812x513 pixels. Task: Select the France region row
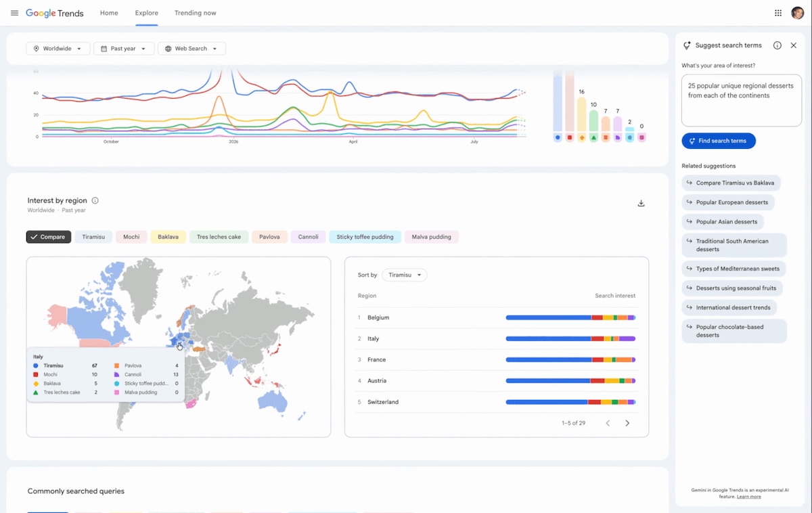click(x=496, y=359)
